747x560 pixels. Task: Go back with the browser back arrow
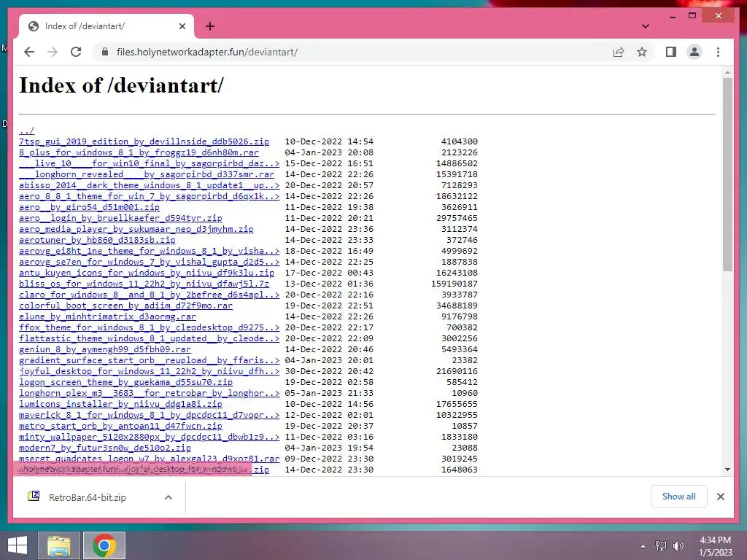(29, 52)
